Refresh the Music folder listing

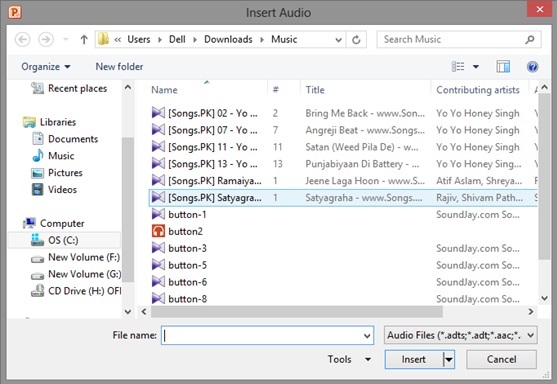coord(356,39)
